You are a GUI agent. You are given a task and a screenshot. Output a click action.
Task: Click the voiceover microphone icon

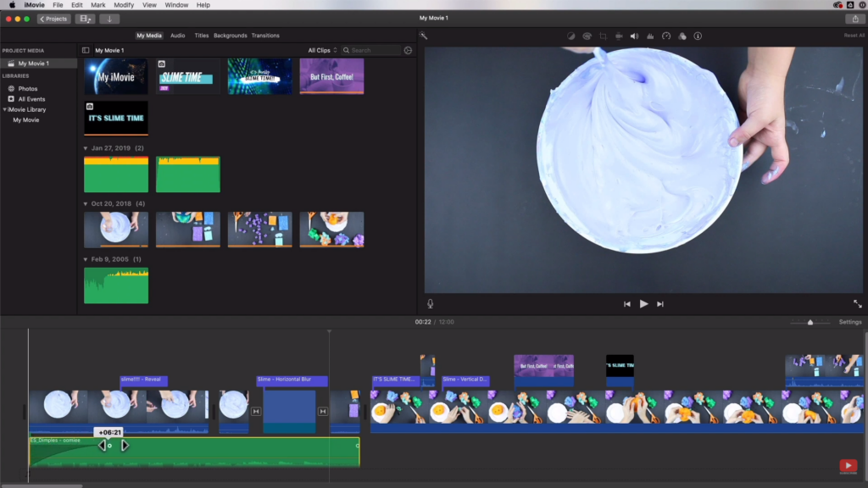pos(430,304)
